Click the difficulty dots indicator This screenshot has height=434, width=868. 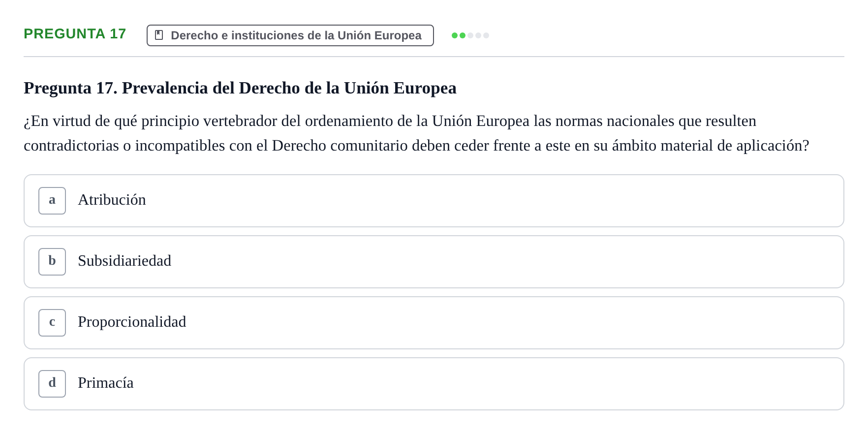(x=470, y=35)
